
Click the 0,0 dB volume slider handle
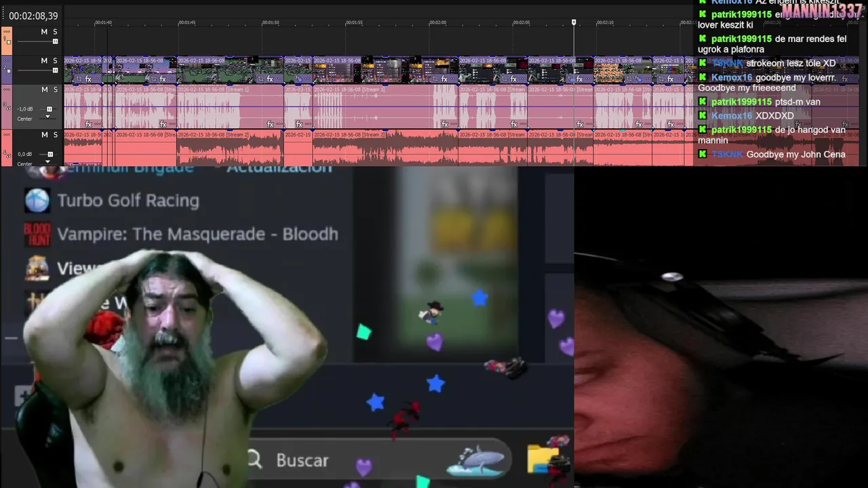[x=49, y=155]
